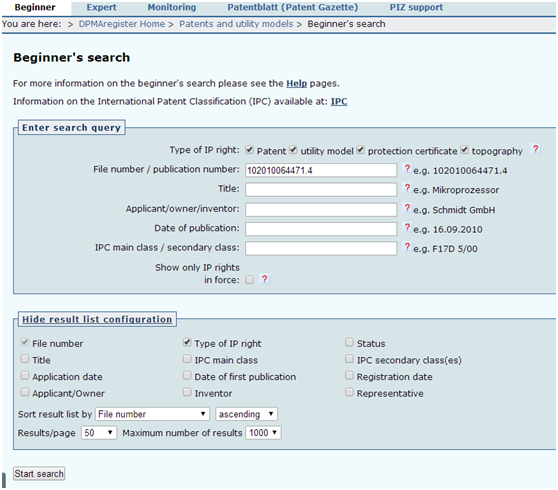Click help icon for Date of publication
The height and width of the screenshot is (490, 558).
pos(407,227)
